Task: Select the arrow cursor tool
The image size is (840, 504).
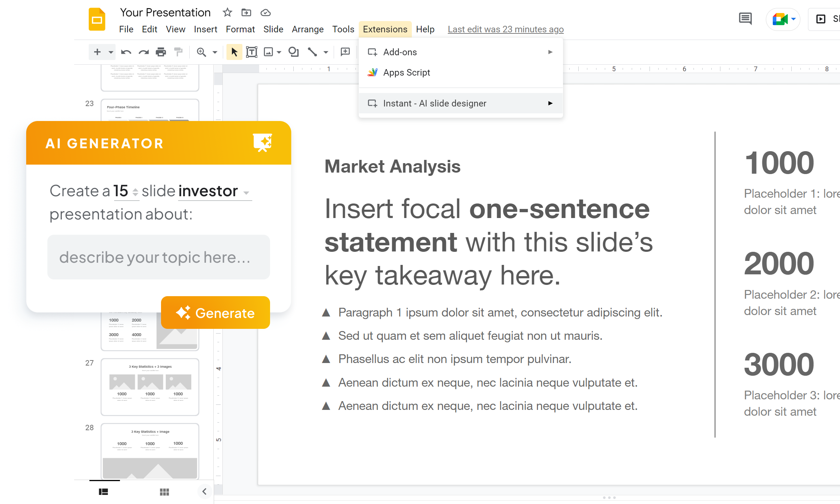Action: (x=234, y=52)
